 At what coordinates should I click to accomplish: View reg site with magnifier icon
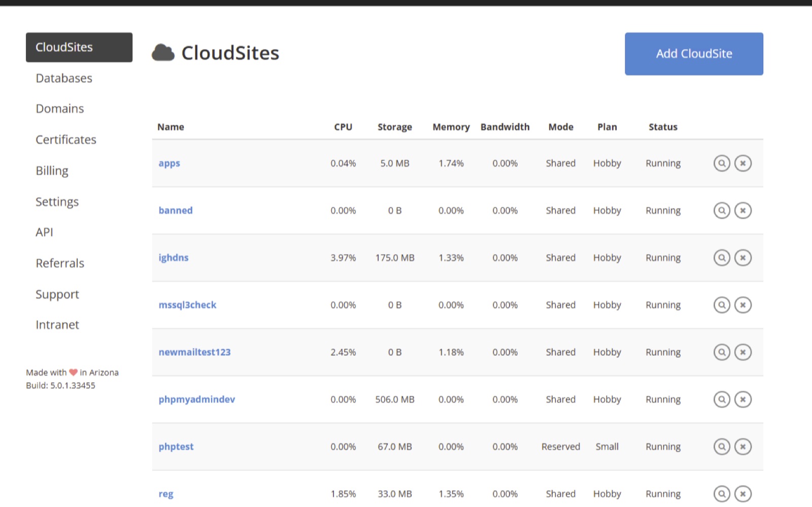pos(722,494)
